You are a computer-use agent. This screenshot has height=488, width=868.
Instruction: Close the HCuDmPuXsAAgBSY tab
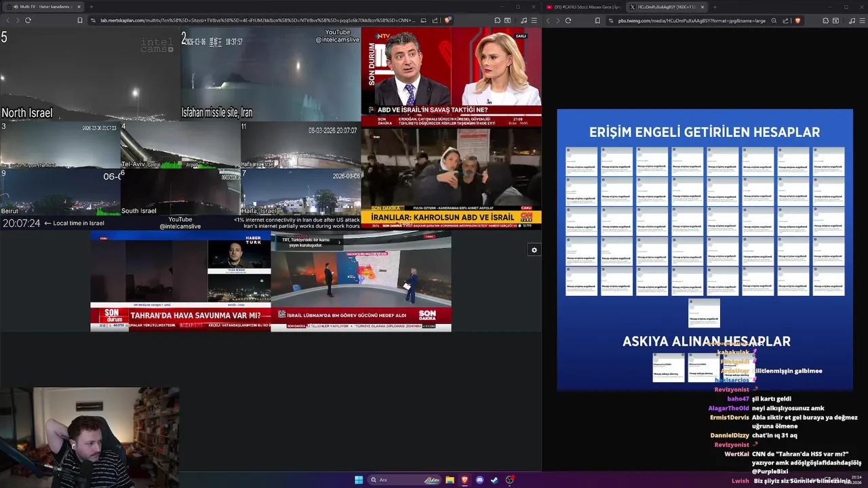tap(702, 7)
